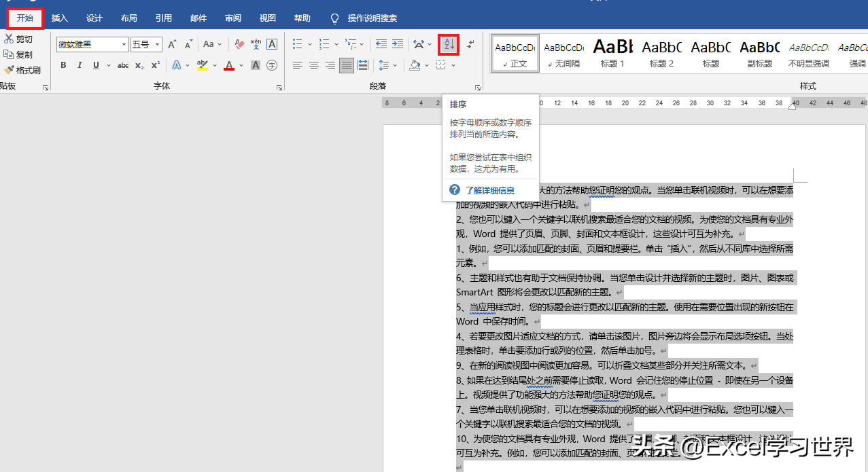
Task: Click the red font color button
Action: pos(229,65)
